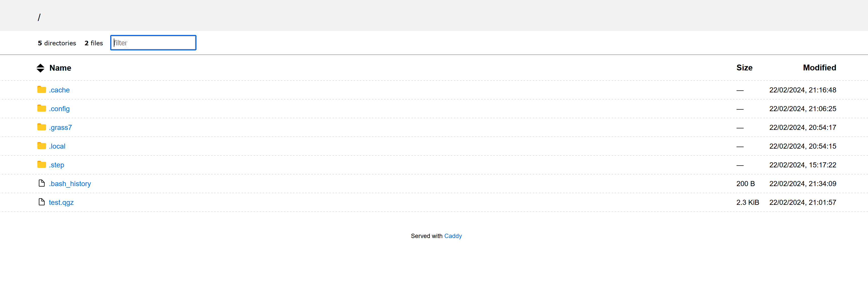Download the test.qgz file link
The width and height of the screenshot is (868, 296).
point(61,203)
